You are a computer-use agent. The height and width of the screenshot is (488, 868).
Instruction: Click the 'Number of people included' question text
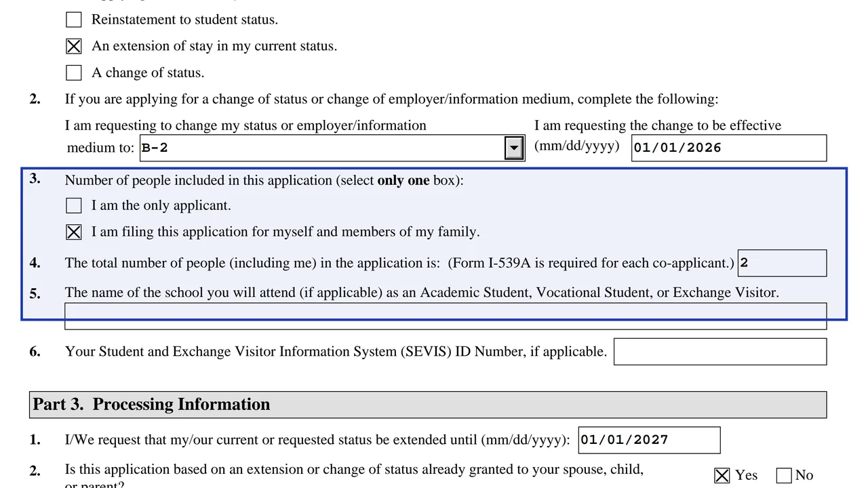(264, 180)
